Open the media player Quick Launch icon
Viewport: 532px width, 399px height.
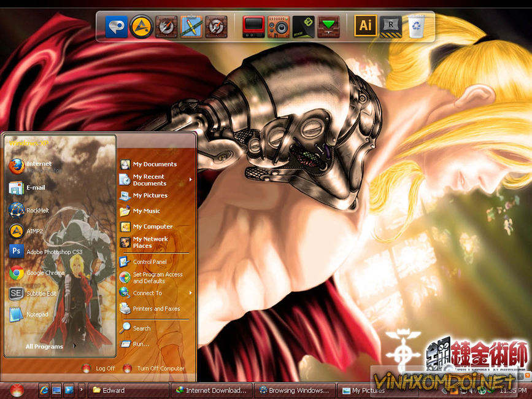pos(69,390)
